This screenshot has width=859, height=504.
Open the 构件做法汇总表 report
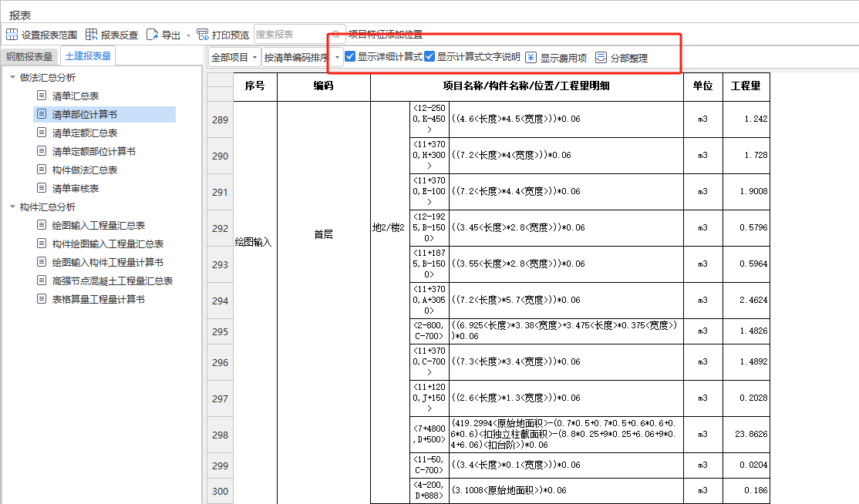click(x=84, y=170)
